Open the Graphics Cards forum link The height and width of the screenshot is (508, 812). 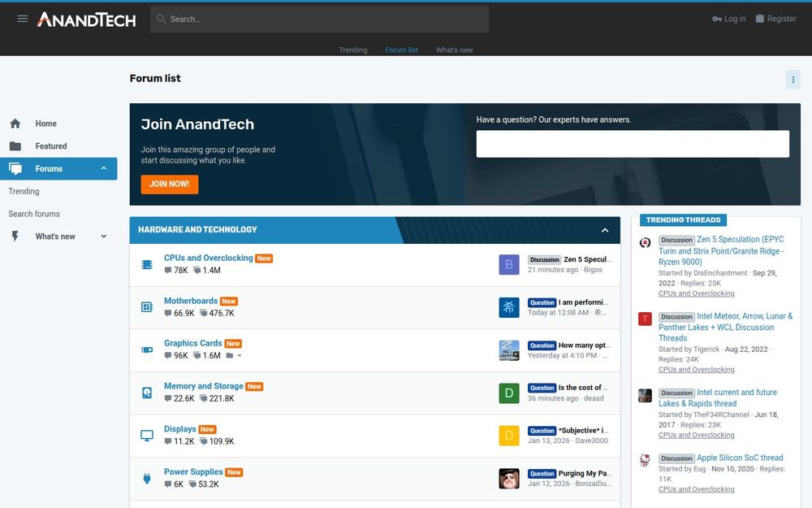click(192, 343)
